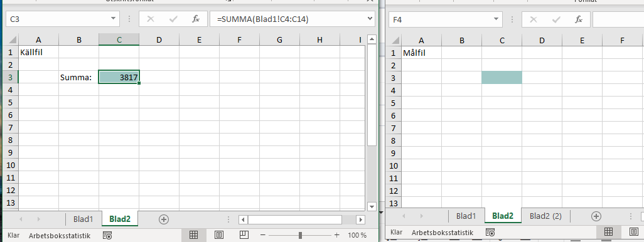Click Arbetsboksstatistik in Källfil status bar
644x242 pixels.
coord(59,235)
